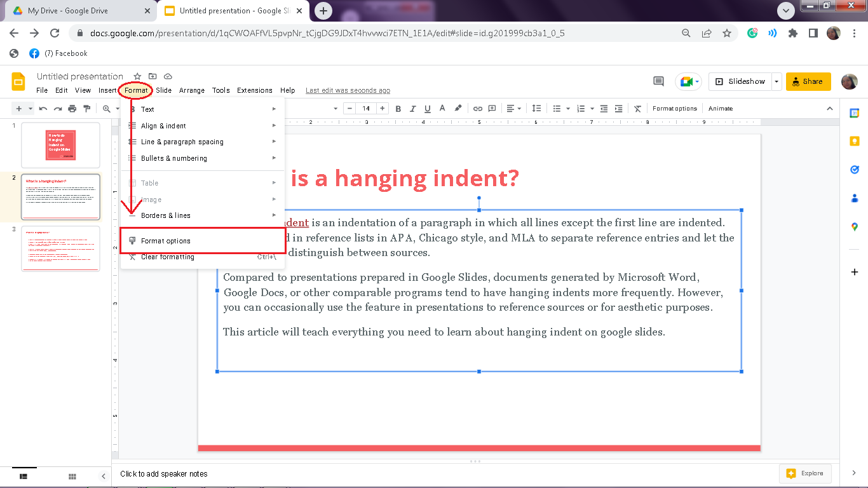Open new slide layout dropdown arrow
The width and height of the screenshot is (868, 488).
click(31, 109)
